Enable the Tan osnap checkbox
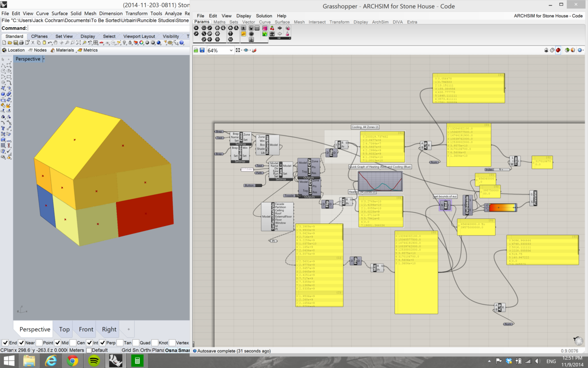588x368 pixels. point(120,343)
